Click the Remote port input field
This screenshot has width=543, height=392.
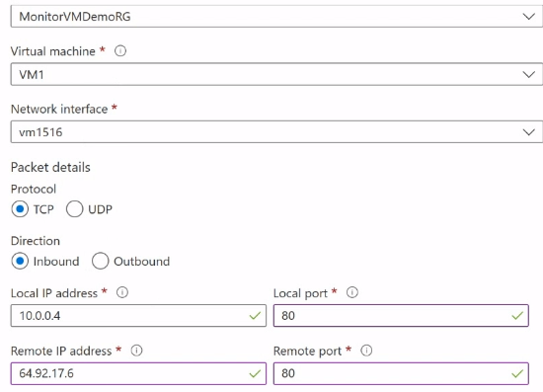[401, 373]
